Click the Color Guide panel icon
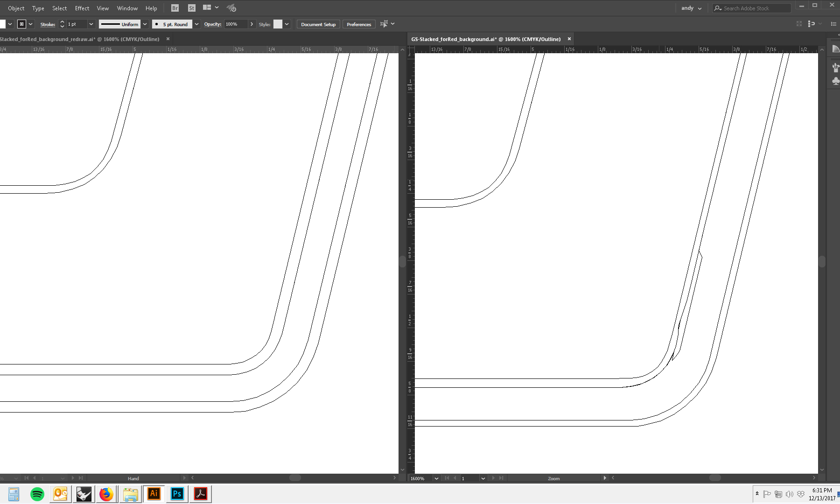 [836, 49]
